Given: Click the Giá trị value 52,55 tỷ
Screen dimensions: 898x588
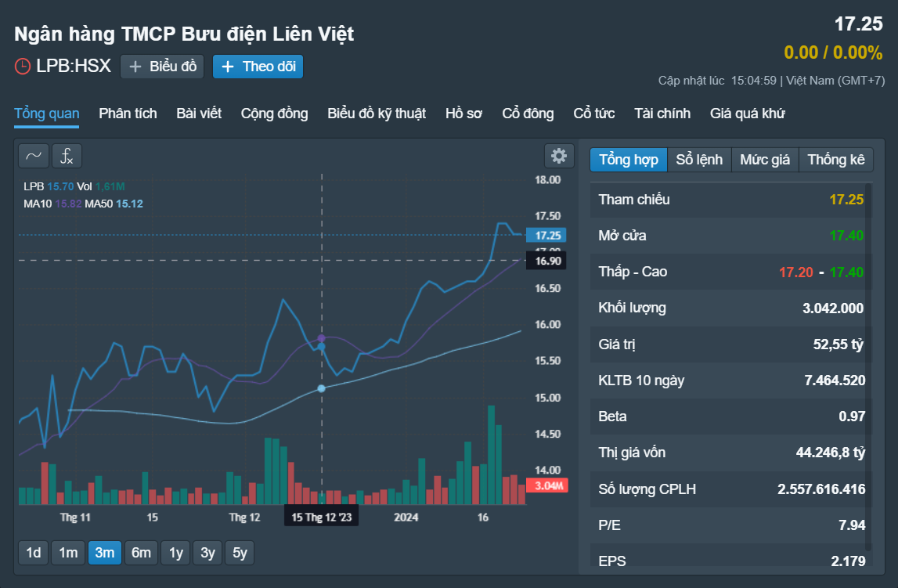Looking at the screenshot, I should click(838, 344).
